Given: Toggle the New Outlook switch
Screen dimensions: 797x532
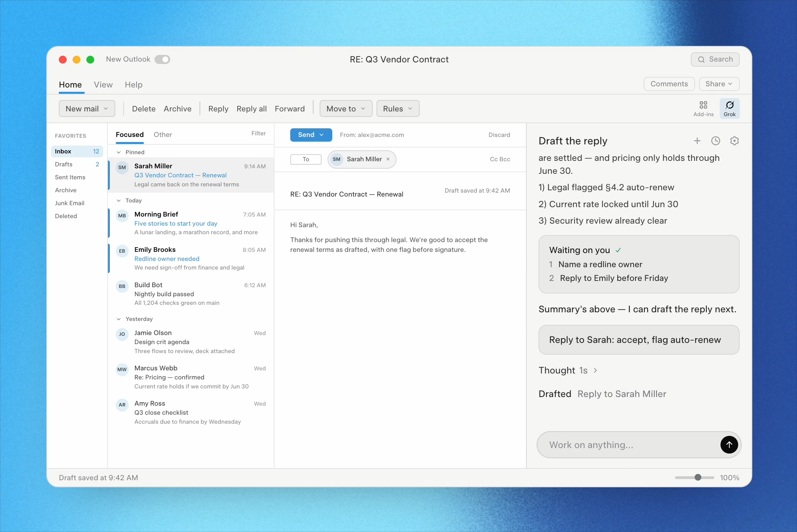Looking at the screenshot, I should point(162,59).
